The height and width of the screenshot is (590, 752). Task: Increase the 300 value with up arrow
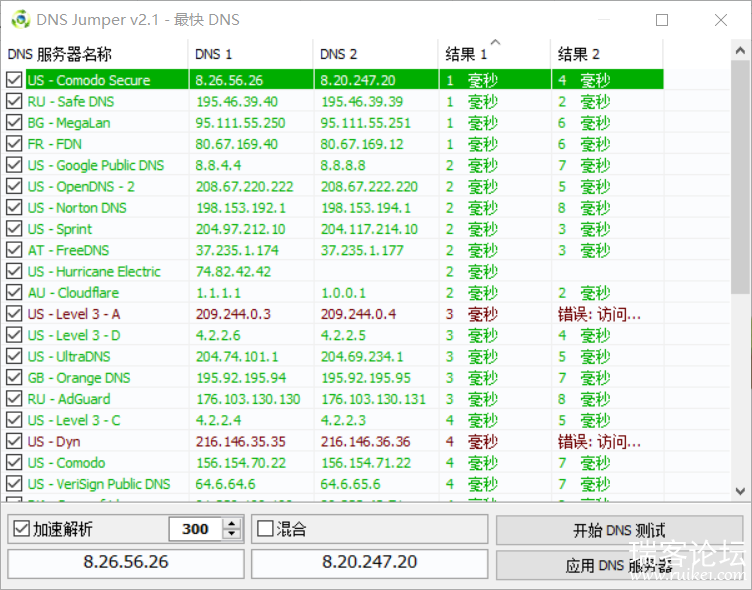click(232, 524)
